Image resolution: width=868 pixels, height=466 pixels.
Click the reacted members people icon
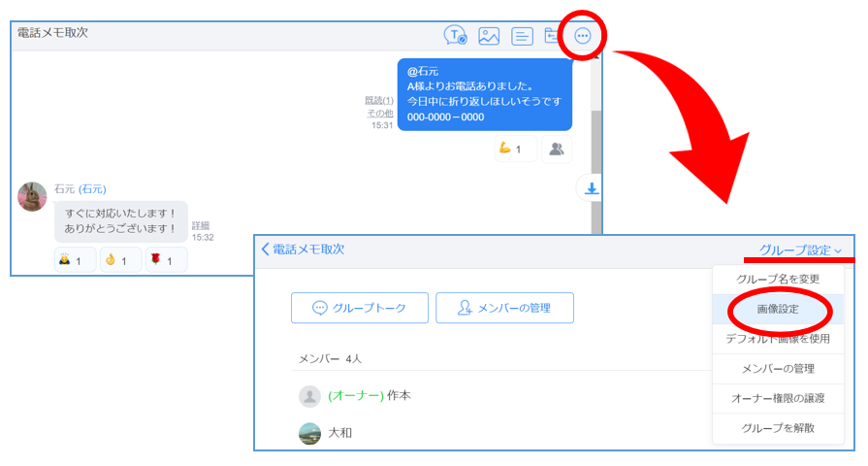(557, 149)
